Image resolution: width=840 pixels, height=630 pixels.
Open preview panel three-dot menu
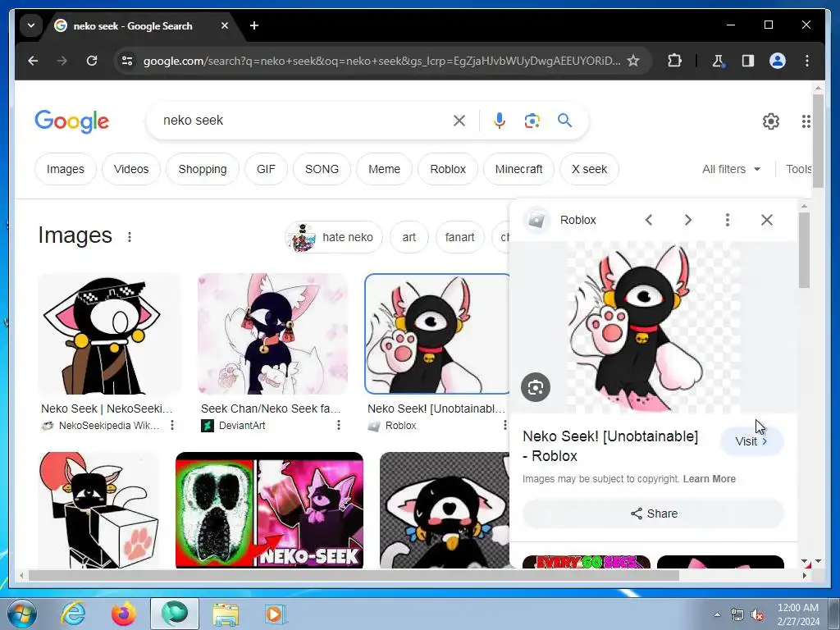point(727,220)
